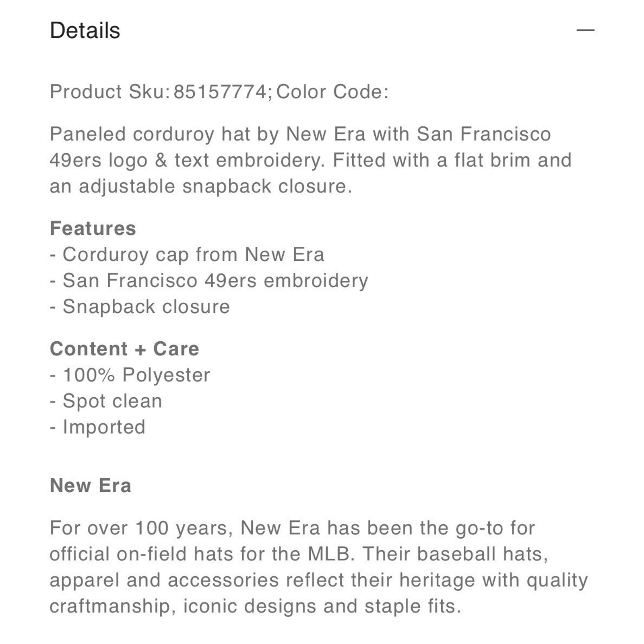
Task: Click the Features heading
Action: (x=93, y=228)
